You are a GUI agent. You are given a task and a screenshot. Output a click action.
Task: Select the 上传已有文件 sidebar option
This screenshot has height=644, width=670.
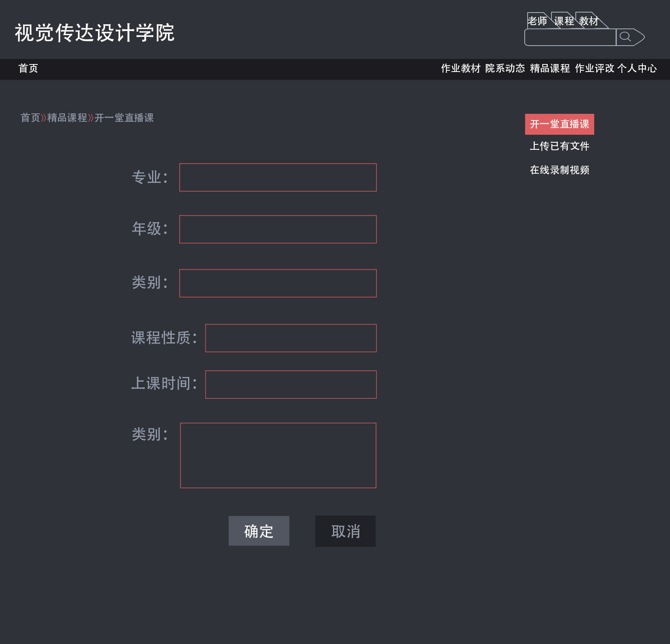click(x=560, y=146)
